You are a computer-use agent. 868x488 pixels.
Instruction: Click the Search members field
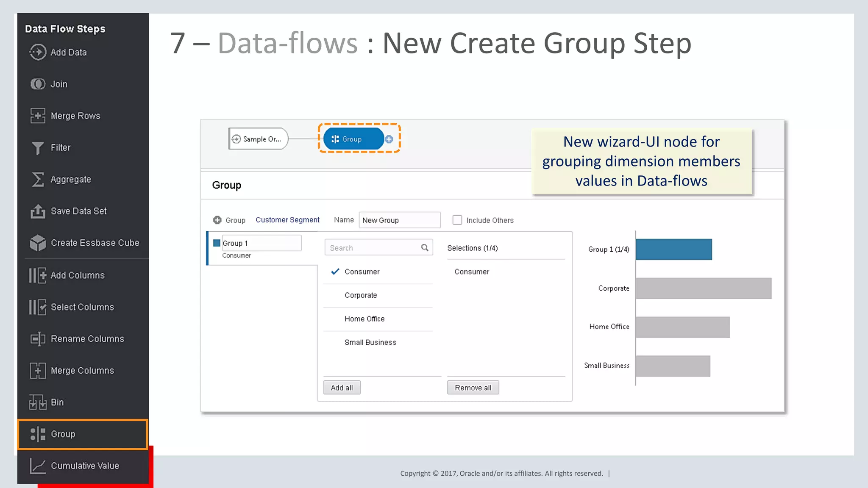click(378, 248)
